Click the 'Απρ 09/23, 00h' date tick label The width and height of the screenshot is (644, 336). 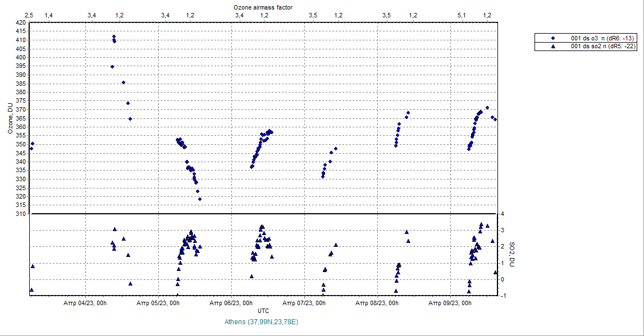(451, 303)
